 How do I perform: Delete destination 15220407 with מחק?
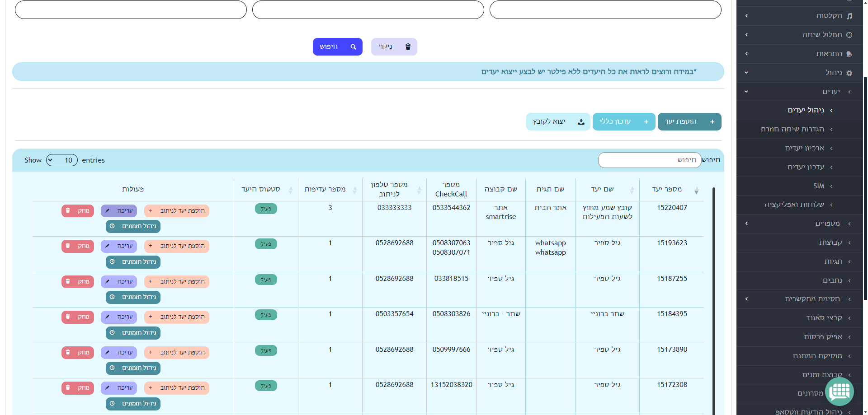click(x=78, y=211)
